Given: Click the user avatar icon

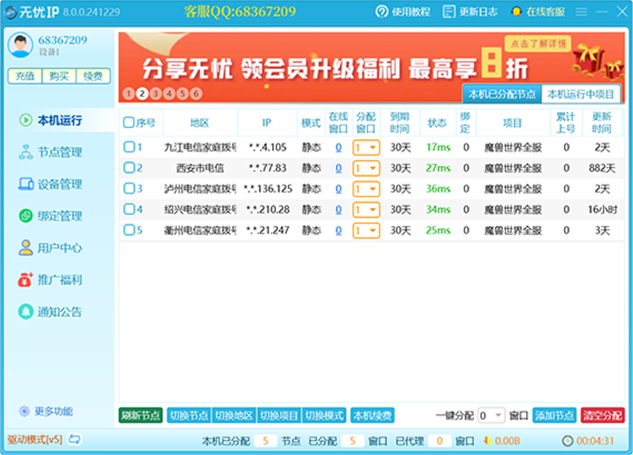Looking at the screenshot, I should [x=20, y=45].
